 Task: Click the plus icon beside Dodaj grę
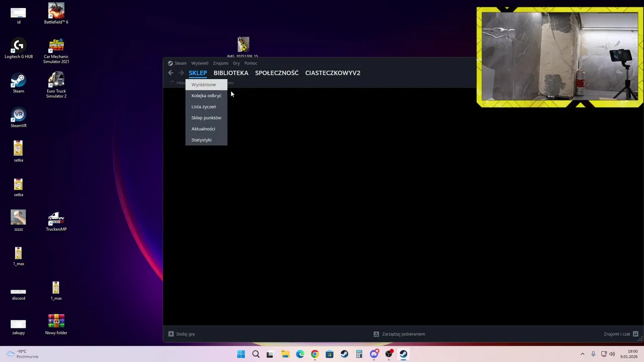(171, 334)
